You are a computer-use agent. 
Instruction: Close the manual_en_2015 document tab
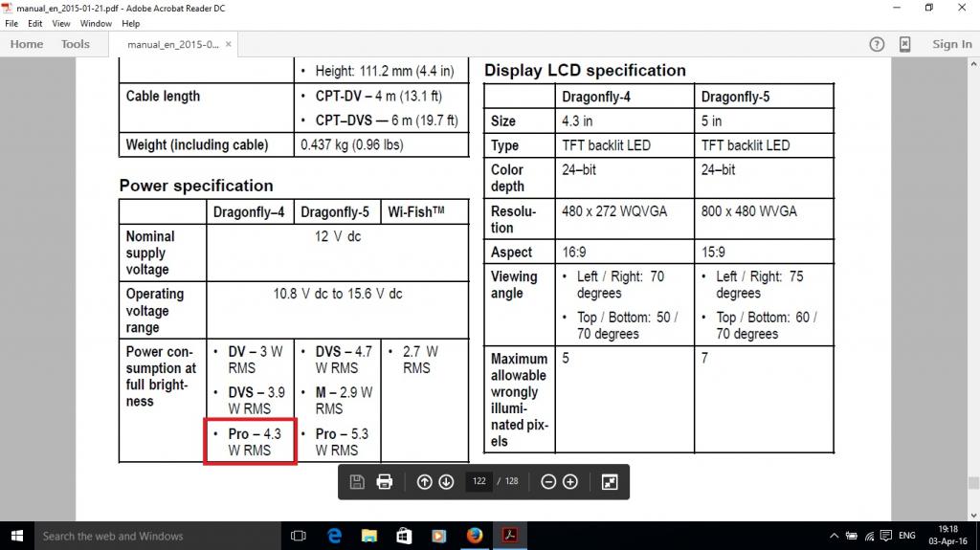229,44
